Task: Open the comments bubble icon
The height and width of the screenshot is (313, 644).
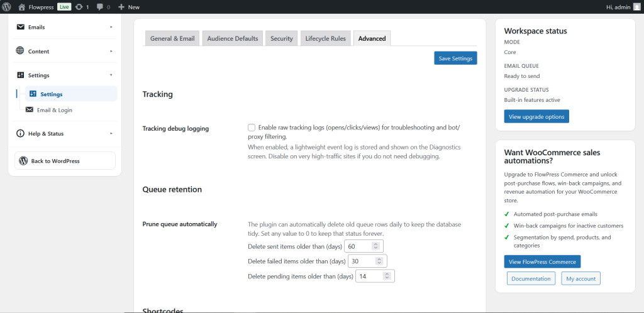Action: point(100,7)
